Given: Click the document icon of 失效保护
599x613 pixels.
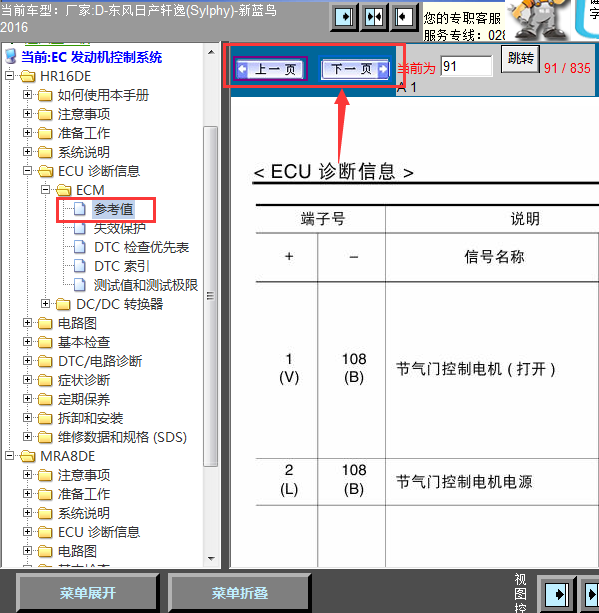Looking at the screenshot, I should tap(80, 228).
